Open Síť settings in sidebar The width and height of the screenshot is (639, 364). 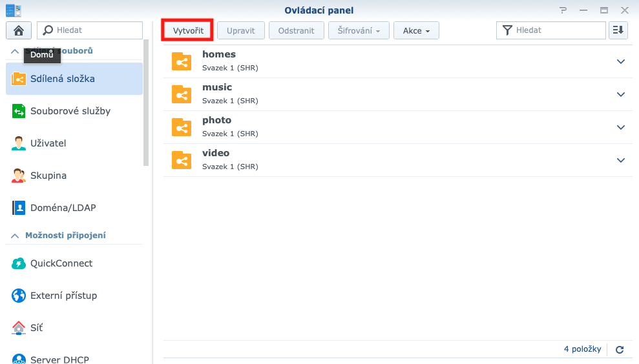(x=74, y=328)
